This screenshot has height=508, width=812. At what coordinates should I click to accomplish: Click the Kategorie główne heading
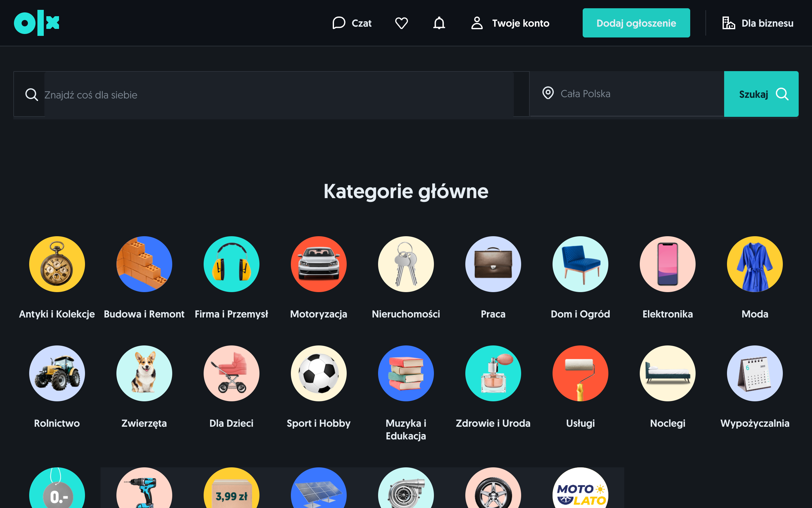click(406, 191)
